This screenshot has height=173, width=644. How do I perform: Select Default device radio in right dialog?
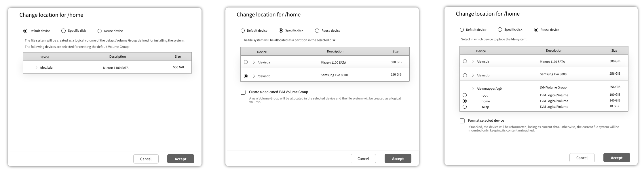pyautogui.click(x=462, y=30)
